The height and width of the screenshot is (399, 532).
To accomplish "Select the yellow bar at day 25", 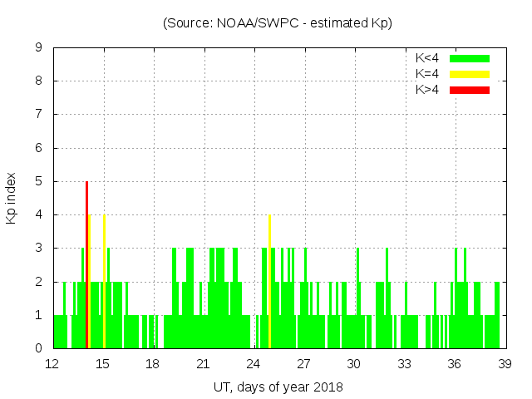I will (270, 281).
